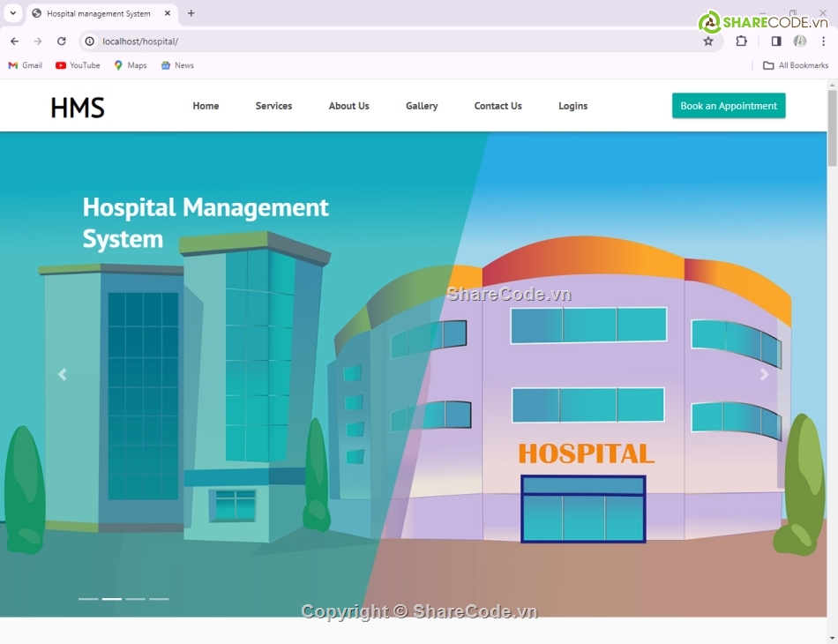Open the Chrome three-dot menu
Image resolution: width=838 pixels, height=644 pixels.
[x=823, y=41]
